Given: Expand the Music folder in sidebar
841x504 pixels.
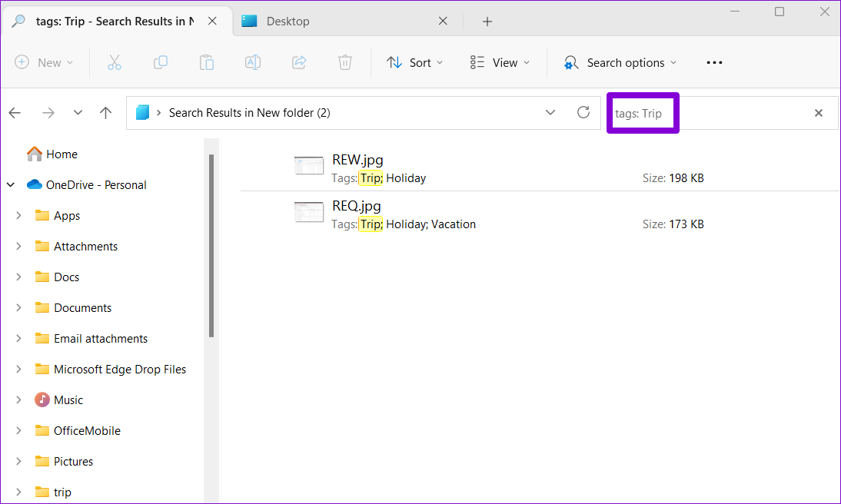Looking at the screenshot, I should pyautogui.click(x=18, y=400).
